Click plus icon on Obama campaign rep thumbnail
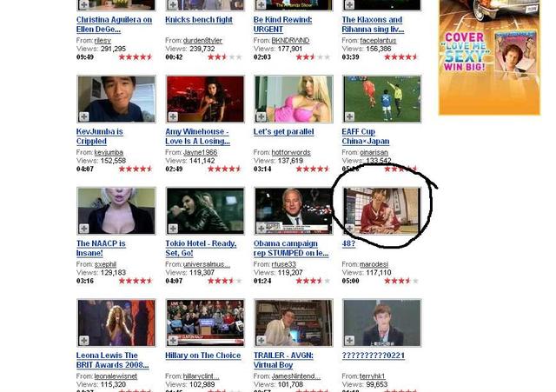This screenshot has width=556, height=392. [x=261, y=228]
